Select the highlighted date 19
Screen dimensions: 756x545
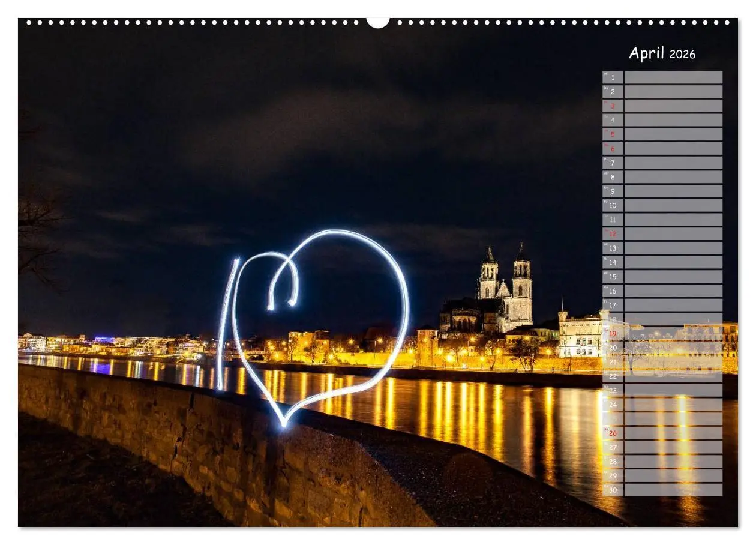[x=613, y=334]
